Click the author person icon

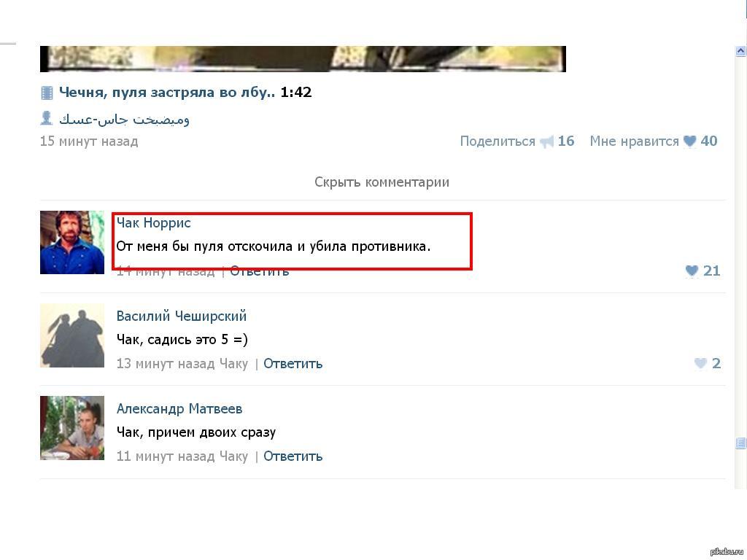[x=46, y=117]
